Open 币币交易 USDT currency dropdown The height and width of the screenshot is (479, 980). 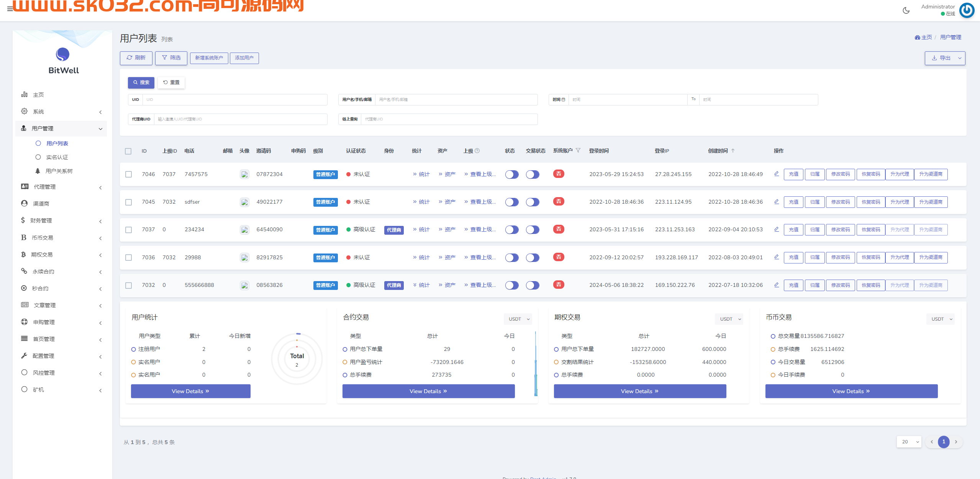point(940,319)
